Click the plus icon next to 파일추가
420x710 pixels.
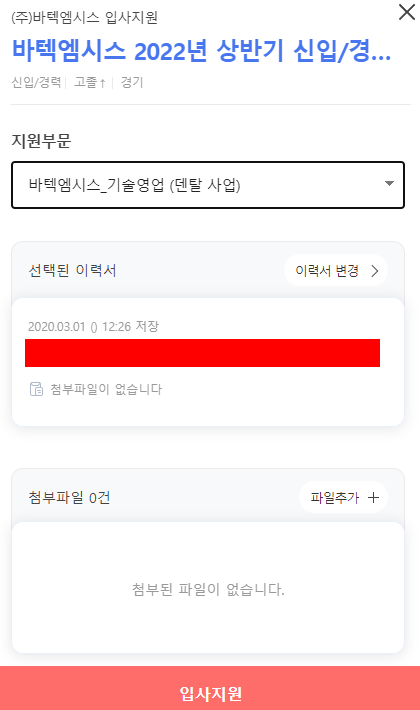coord(373,498)
